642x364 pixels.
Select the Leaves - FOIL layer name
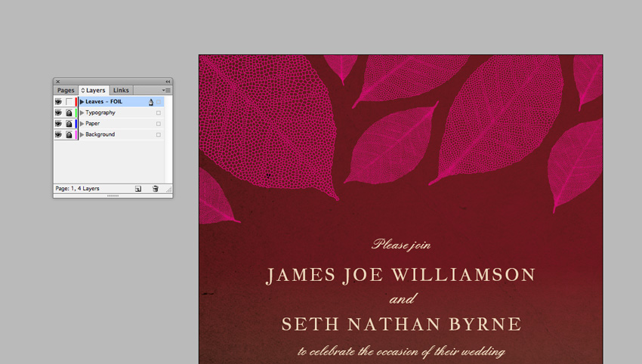point(104,101)
